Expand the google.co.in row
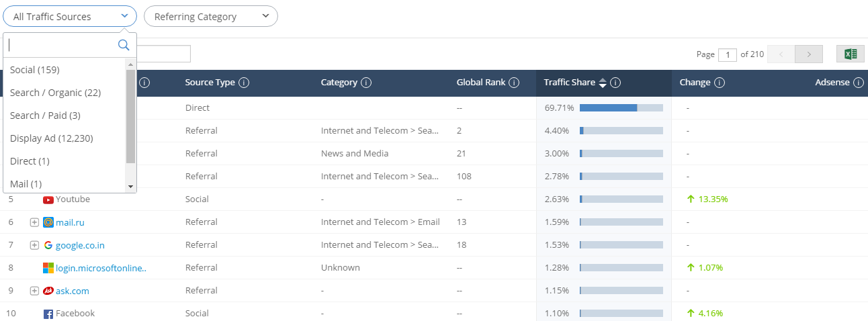868x321 pixels. (x=34, y=245)
